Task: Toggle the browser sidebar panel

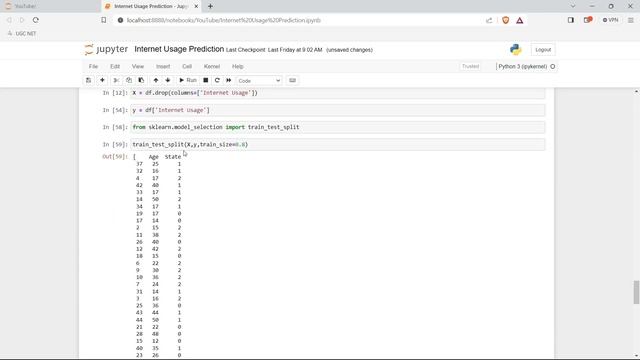Action: click(x=571, y=20)
